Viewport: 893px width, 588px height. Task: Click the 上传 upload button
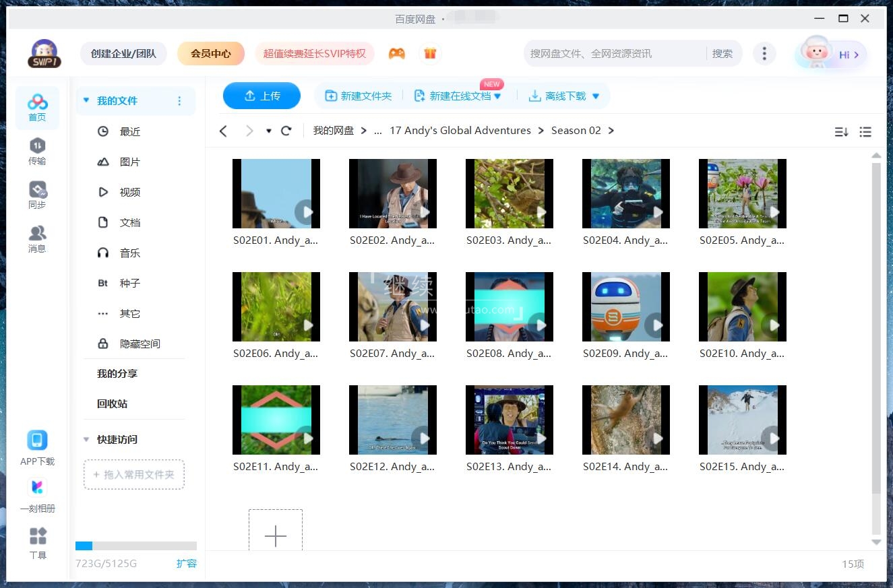261,96
